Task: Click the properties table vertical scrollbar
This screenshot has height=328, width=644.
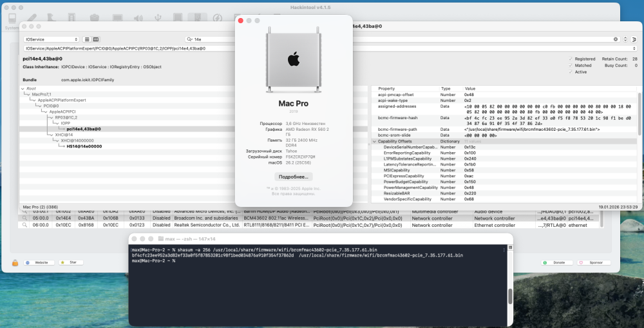Action: 639,113
